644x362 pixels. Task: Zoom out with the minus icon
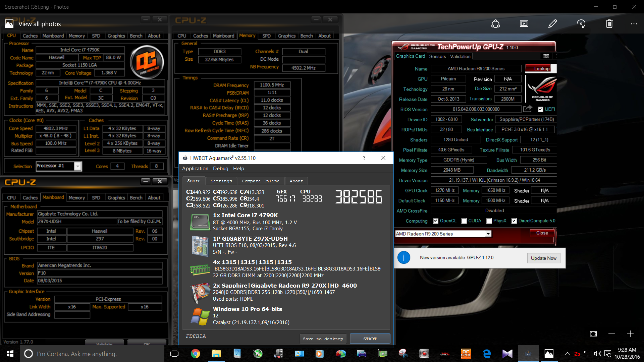click(612, 334)
